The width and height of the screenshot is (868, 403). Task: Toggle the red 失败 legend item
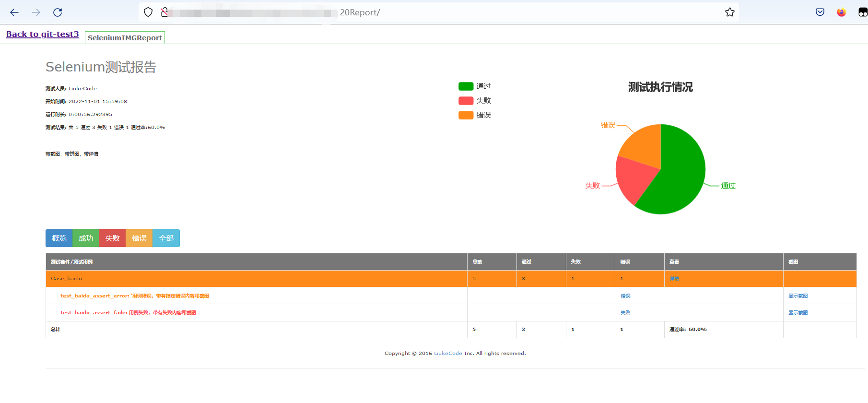click(x=475, y=101)
